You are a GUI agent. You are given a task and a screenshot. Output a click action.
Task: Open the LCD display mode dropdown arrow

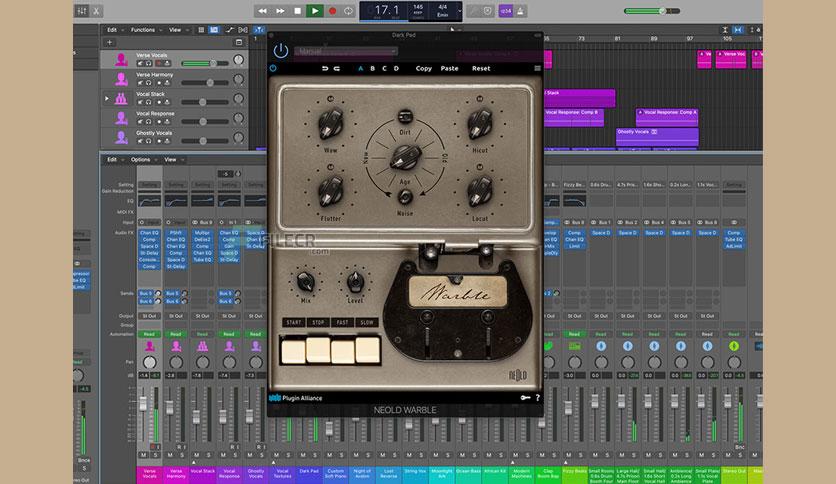coord(459,11)
